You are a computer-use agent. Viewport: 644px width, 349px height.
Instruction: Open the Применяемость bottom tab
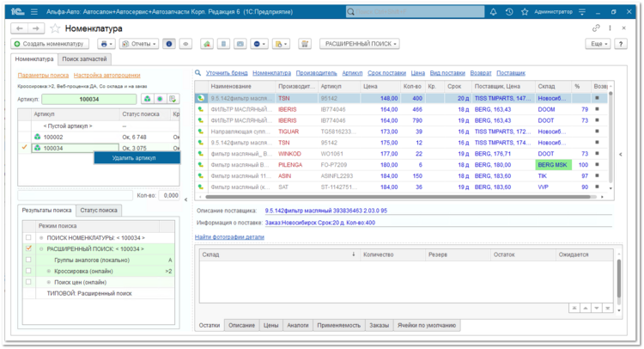[x=339, y=325]
